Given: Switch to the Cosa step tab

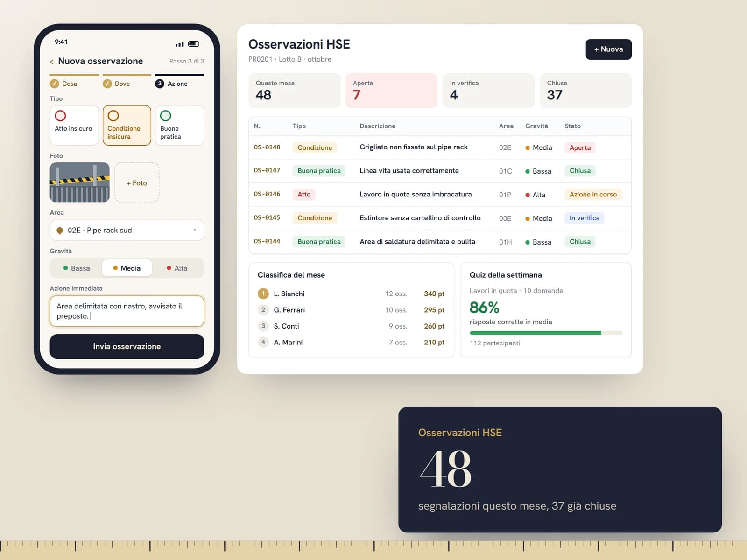Looking at the screenshot, I should point(74,82).
